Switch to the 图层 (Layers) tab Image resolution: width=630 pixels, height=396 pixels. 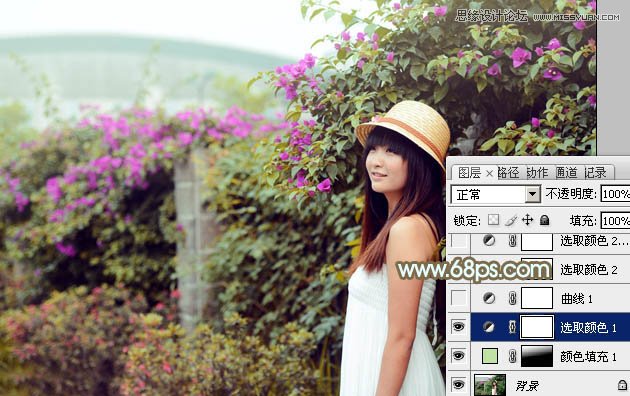point(469,173)
